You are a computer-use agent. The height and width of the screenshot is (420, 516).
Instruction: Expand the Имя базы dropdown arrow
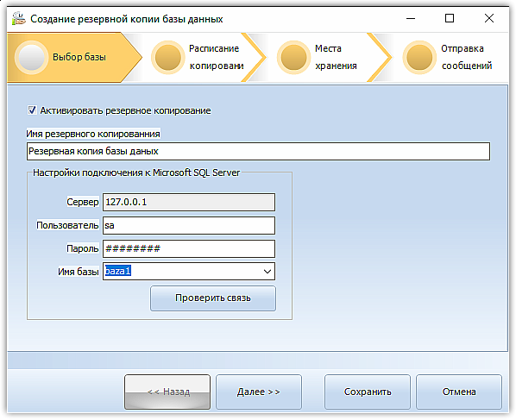pos(267,272)
